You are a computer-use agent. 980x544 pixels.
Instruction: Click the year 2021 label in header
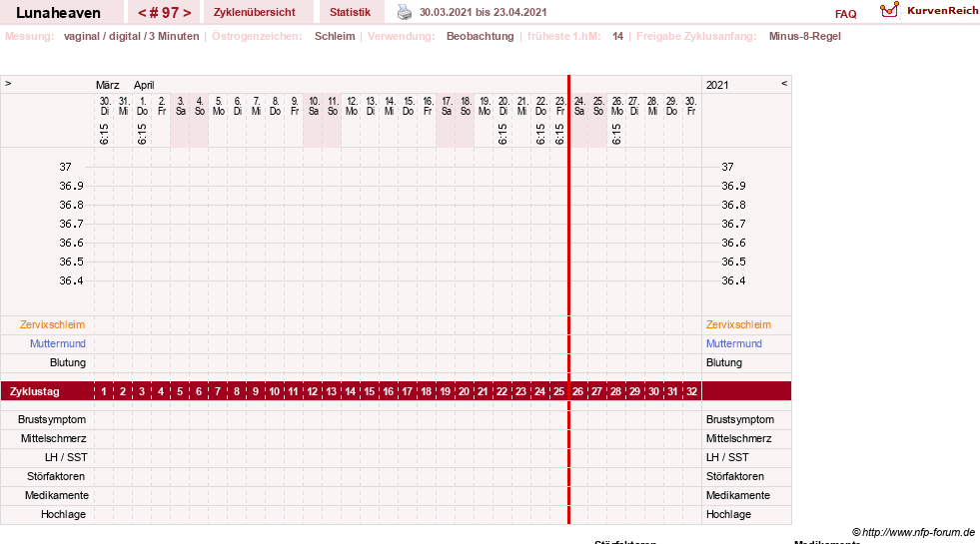click(717, 85)
